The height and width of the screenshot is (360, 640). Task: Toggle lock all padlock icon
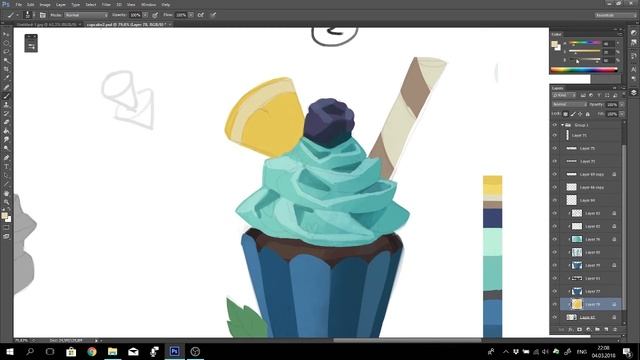click(x=587, y=114)
